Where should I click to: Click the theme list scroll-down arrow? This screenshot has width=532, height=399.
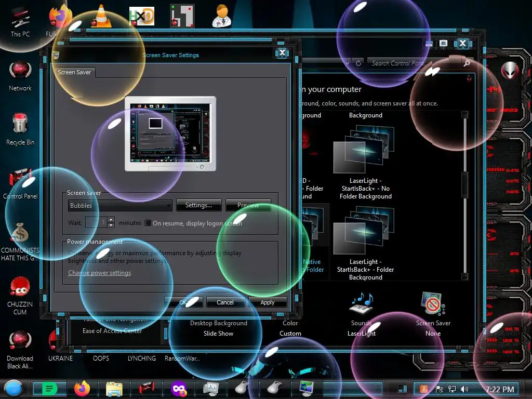tap(465, 276)
